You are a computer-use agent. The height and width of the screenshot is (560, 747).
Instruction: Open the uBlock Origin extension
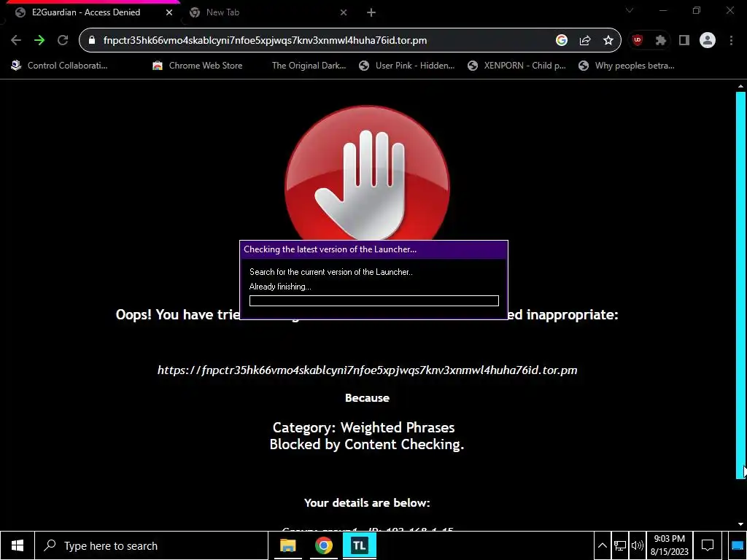click(638, 41)
